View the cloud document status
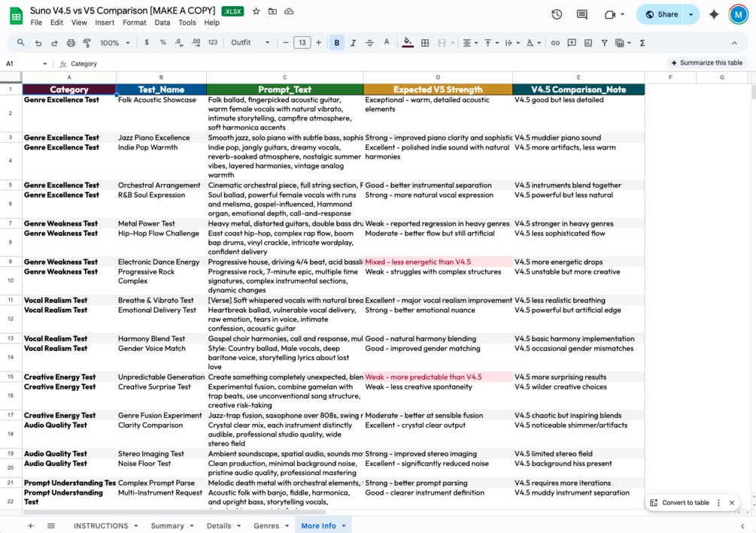The image size is (756, 533). [289, 11]
